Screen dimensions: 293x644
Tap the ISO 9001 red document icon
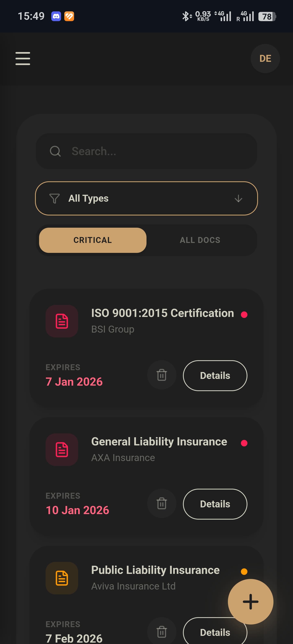(62, 321)
